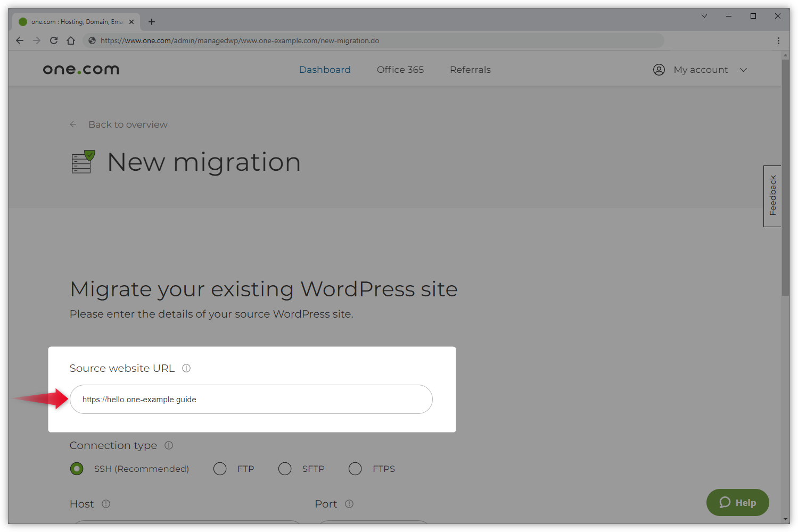Image resolution: width=798 pixels, height=532 pixels.
Task: Click info icon beside Connection type
Action: coord(169,445)
